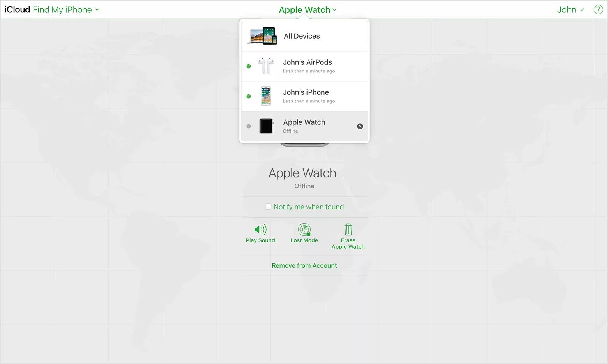
Task: Click the green status dot beside John's iPhone
Action: 249,96
